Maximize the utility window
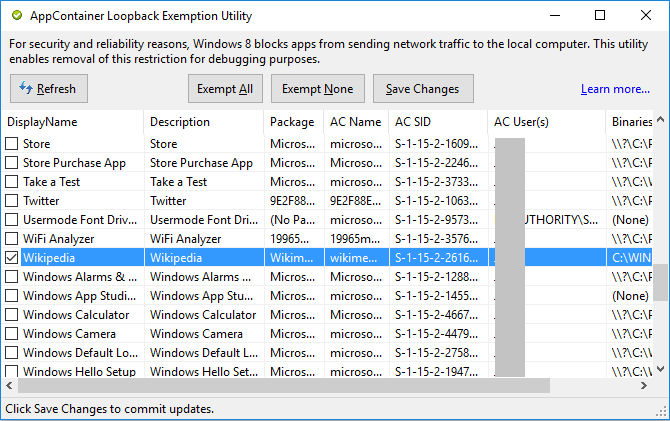 tap(600, 16)
